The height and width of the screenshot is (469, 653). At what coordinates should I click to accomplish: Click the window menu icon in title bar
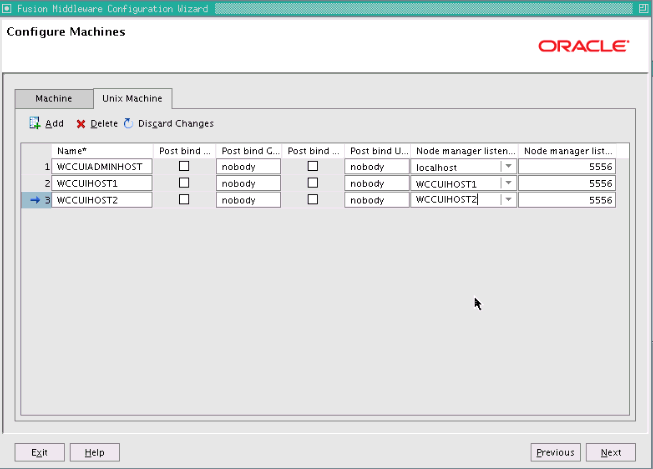click(7, 8)
